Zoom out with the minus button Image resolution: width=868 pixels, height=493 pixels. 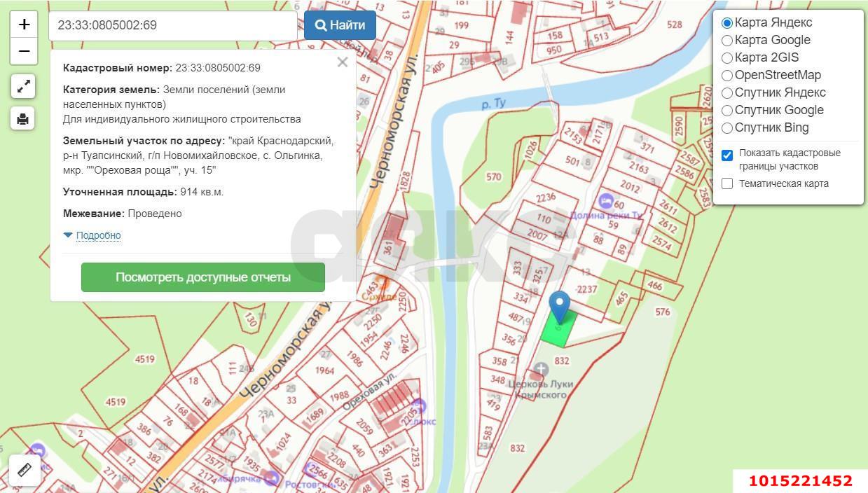click(x=24, y=51)
